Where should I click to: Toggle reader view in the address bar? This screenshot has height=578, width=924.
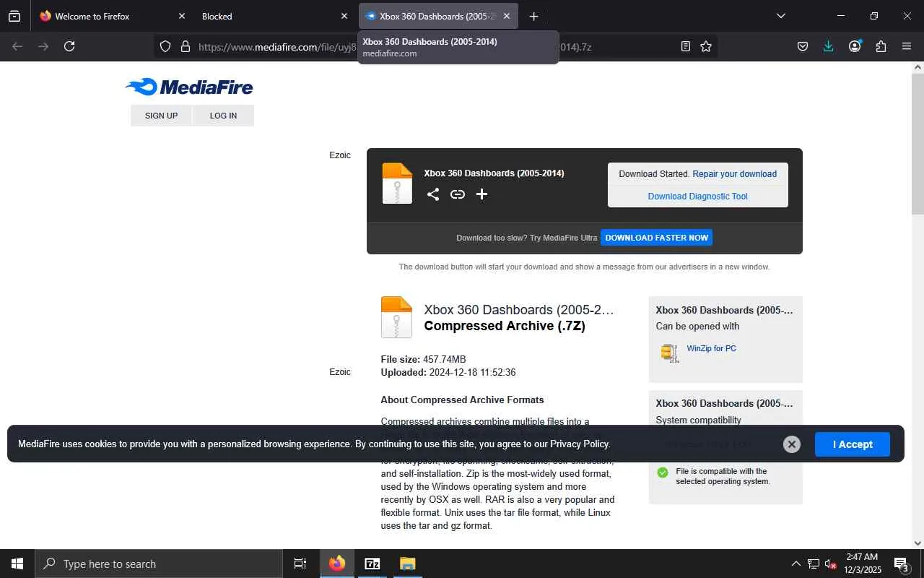pyautogui.click(x=686, y=46)
